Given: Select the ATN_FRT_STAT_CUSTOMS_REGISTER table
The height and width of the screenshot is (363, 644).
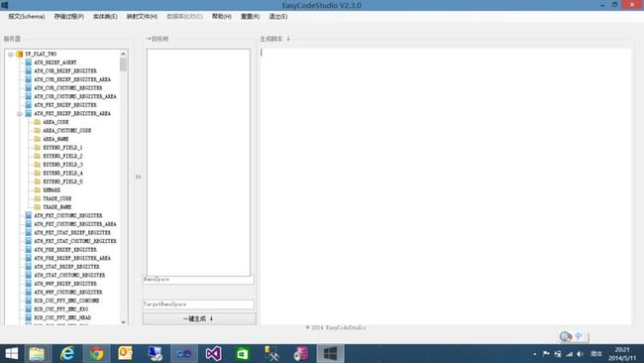Looking at the screenshot, I should click(75, 241).
